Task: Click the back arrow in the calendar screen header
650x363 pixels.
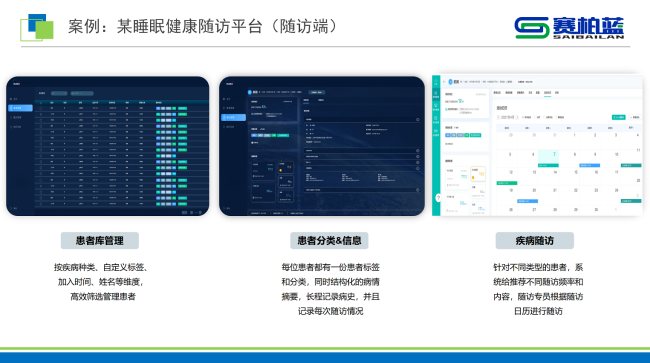Action: (x=444, y=82)
